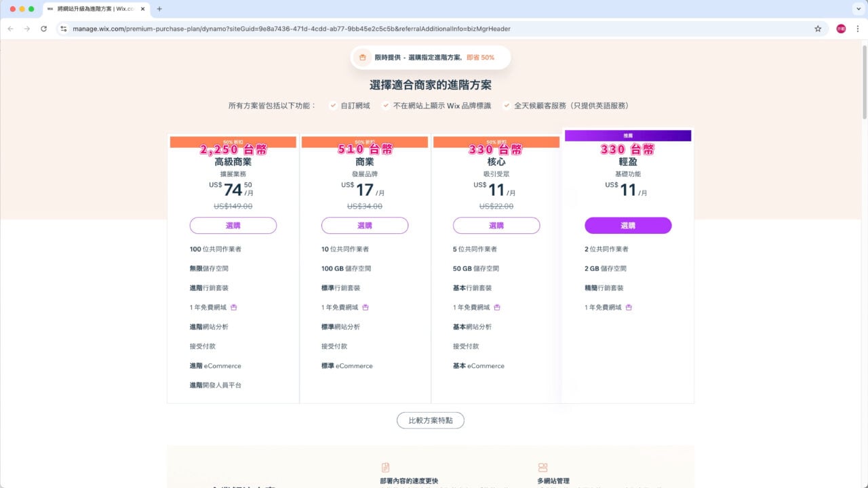Viewport: 868px width, 488px height.
Task: Close the Wix upgrade plan tab
Action: pyautogui.click(x=142, y=9)
